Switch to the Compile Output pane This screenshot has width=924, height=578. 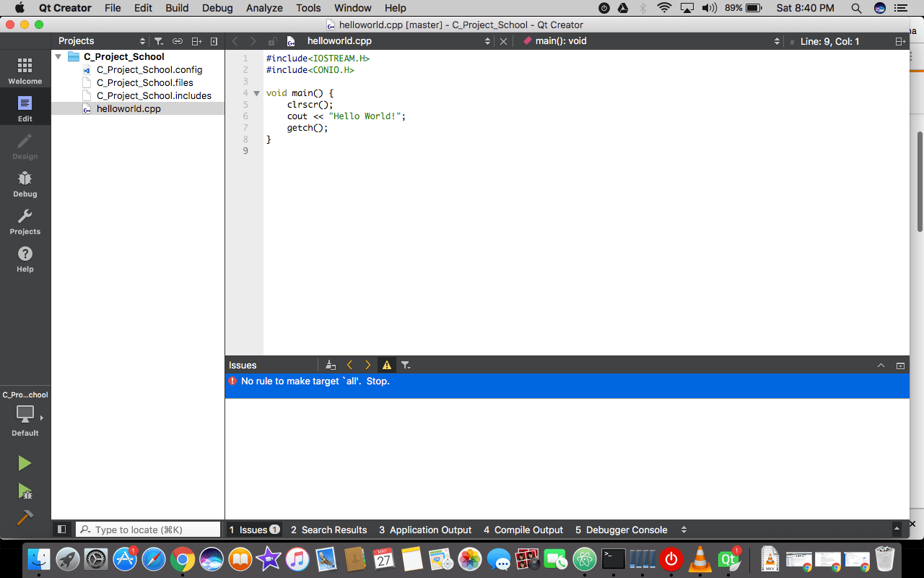pyautogui.click(x=523, y=530)
